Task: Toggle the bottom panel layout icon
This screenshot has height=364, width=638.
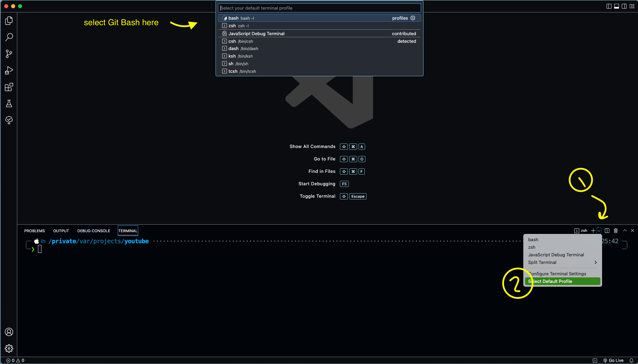Action: [617, 6]
